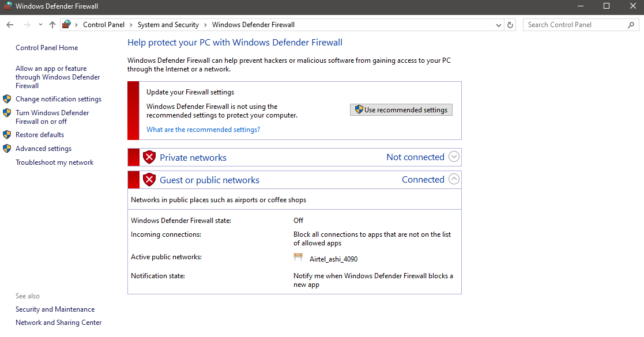
Task: Open chevron after Control Panel breadcrumb
Action: [x=131, y=25]
